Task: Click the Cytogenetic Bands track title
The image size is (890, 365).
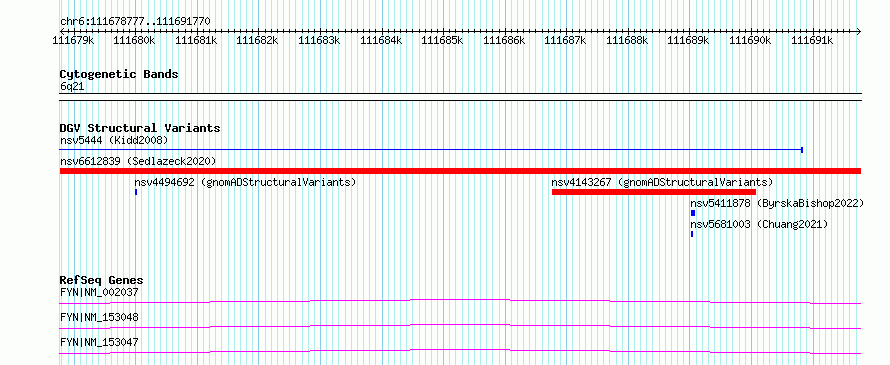Action: (119, 74)
